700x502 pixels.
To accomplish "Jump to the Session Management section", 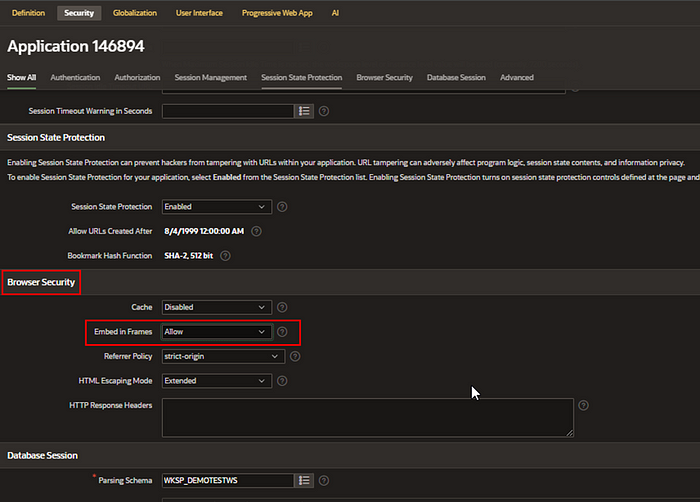I will [x=211, y=78].
